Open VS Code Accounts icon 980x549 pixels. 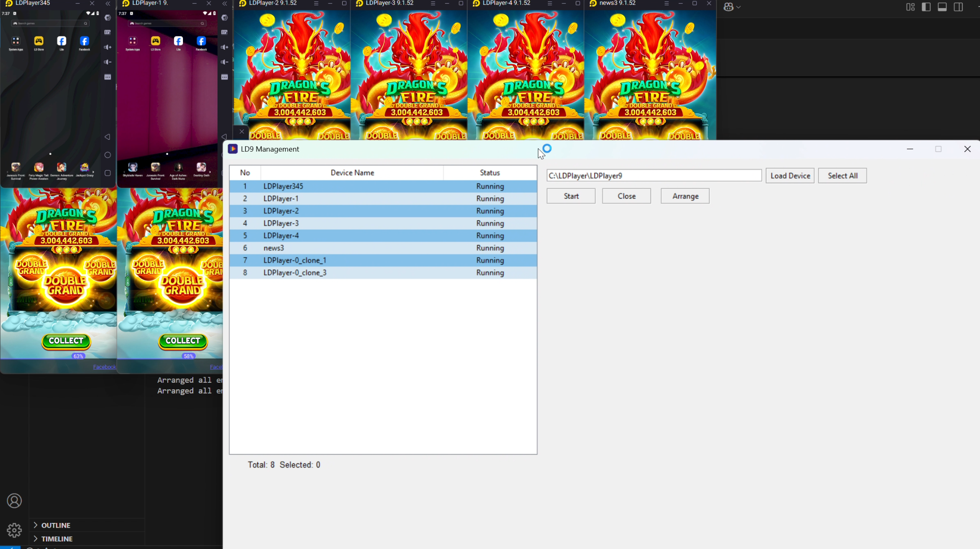(x=14, y=501)
